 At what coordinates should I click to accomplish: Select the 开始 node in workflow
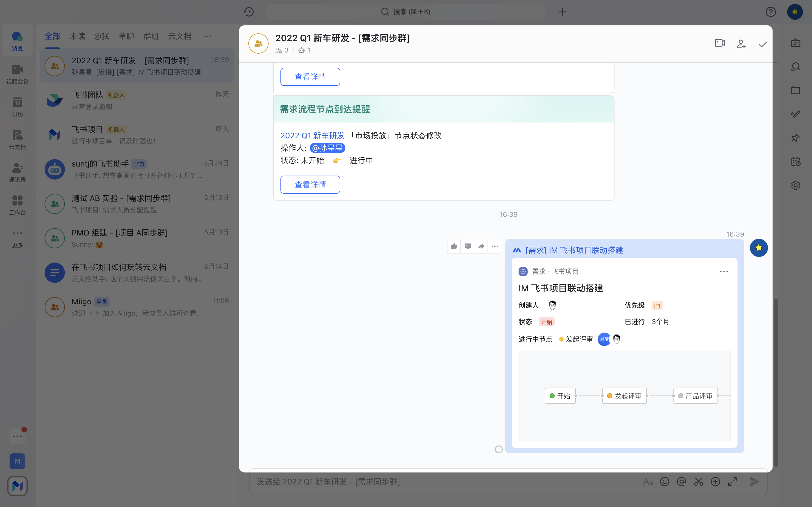pos(560,396)
